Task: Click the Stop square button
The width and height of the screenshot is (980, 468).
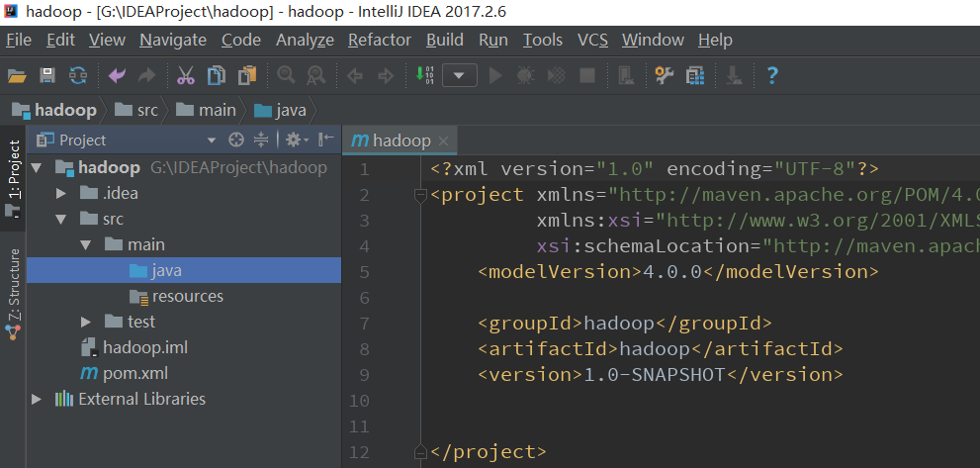Action: coord(587,76)
